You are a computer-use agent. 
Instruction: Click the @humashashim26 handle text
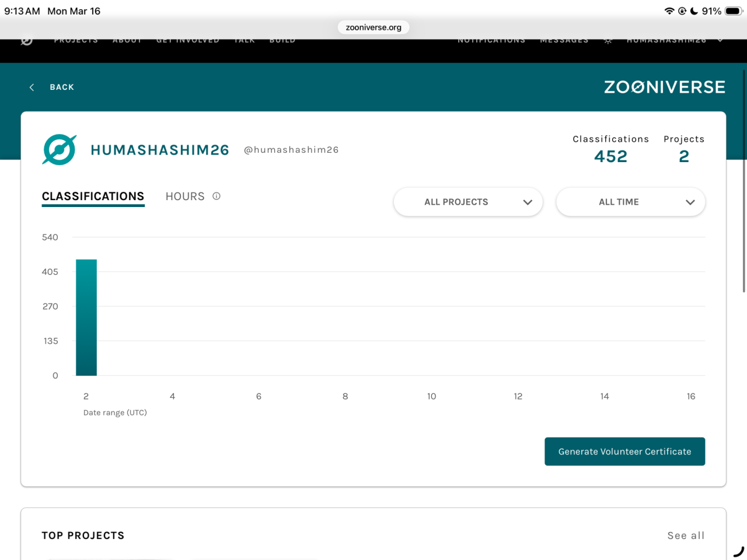(291, 150)
